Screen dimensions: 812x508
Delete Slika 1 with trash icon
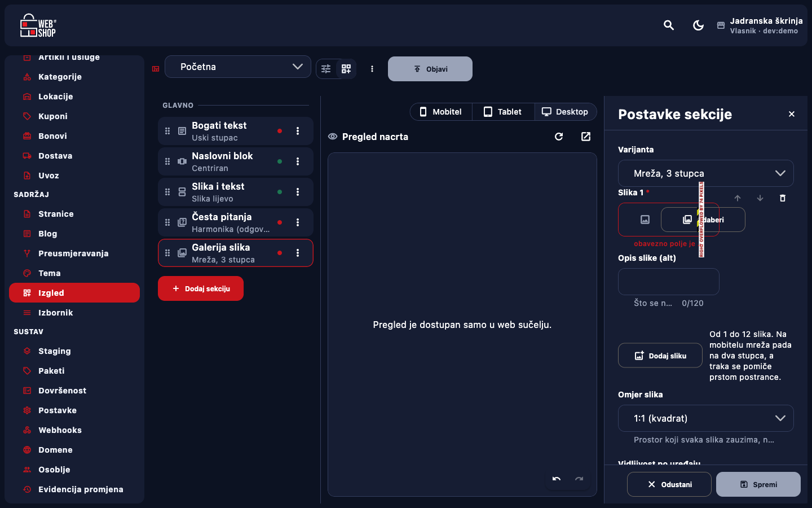(x=783, y=198)
